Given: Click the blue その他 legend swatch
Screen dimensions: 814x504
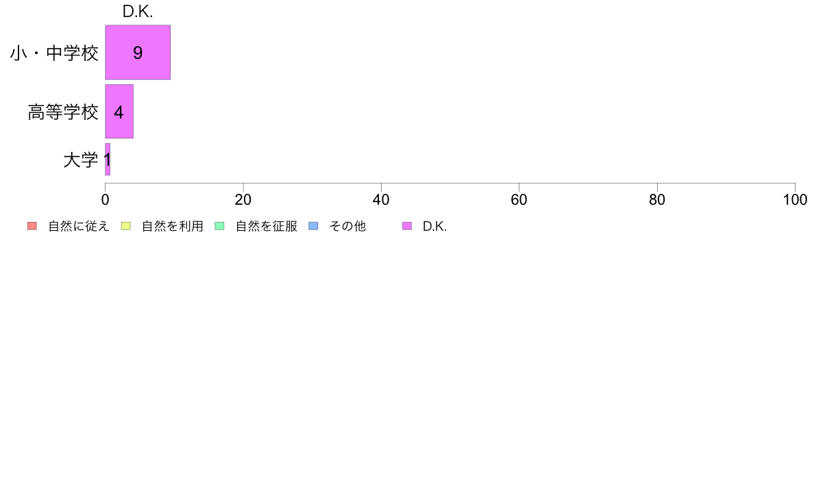Looking at the screenshot, I should (x=314, y=226).
